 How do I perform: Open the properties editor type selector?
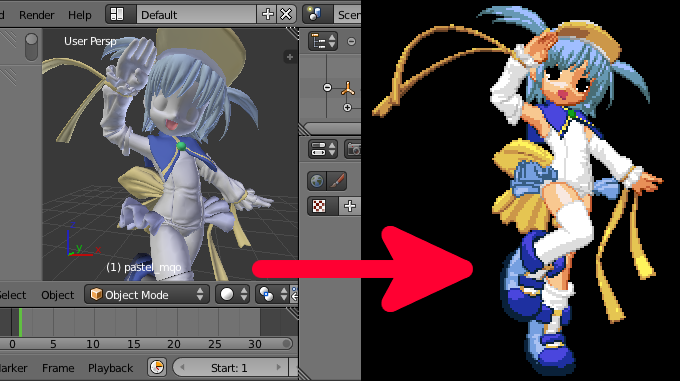323,149
